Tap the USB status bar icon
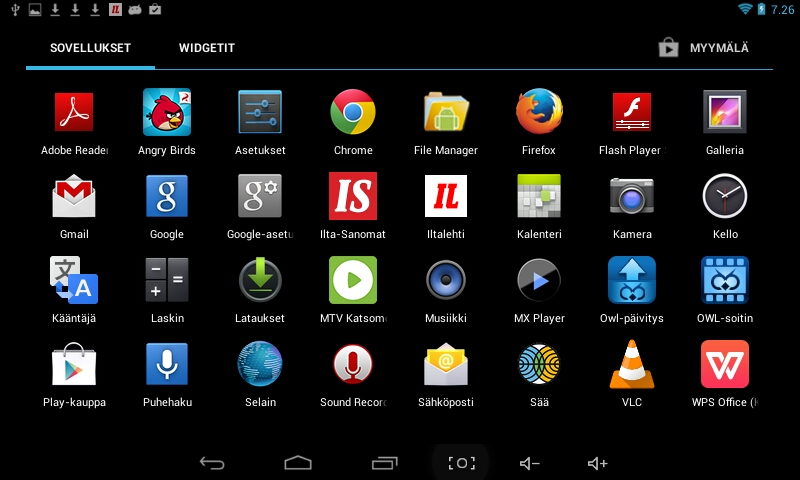Screen dimensions: 800x480 pos(15,9)
